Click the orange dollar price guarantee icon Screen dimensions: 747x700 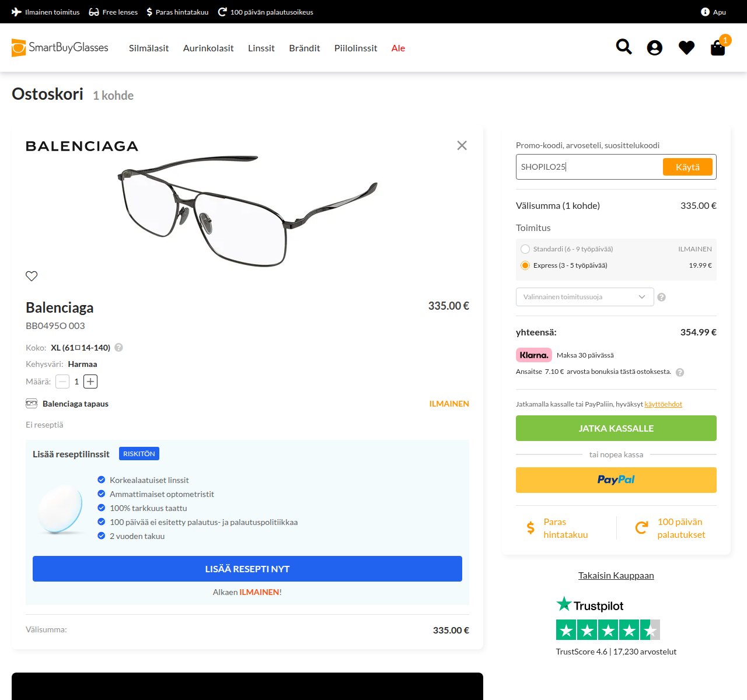point(530,528)
